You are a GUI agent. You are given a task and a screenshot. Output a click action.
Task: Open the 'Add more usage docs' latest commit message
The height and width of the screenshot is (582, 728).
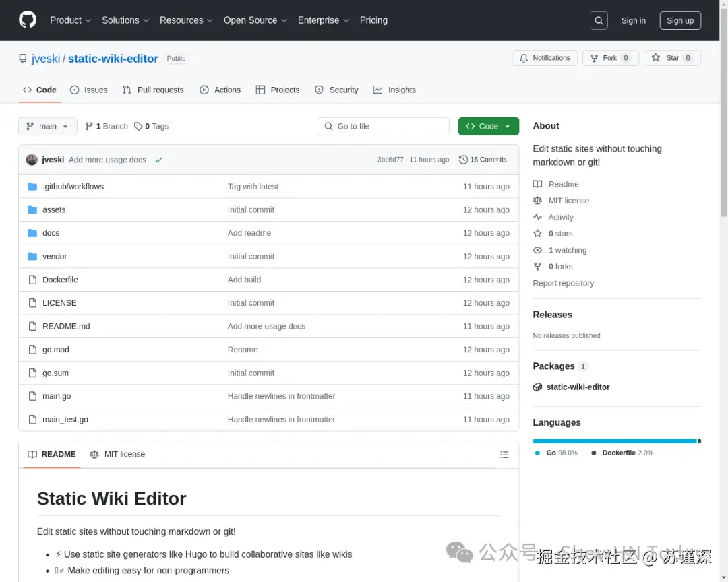(107, 160)
